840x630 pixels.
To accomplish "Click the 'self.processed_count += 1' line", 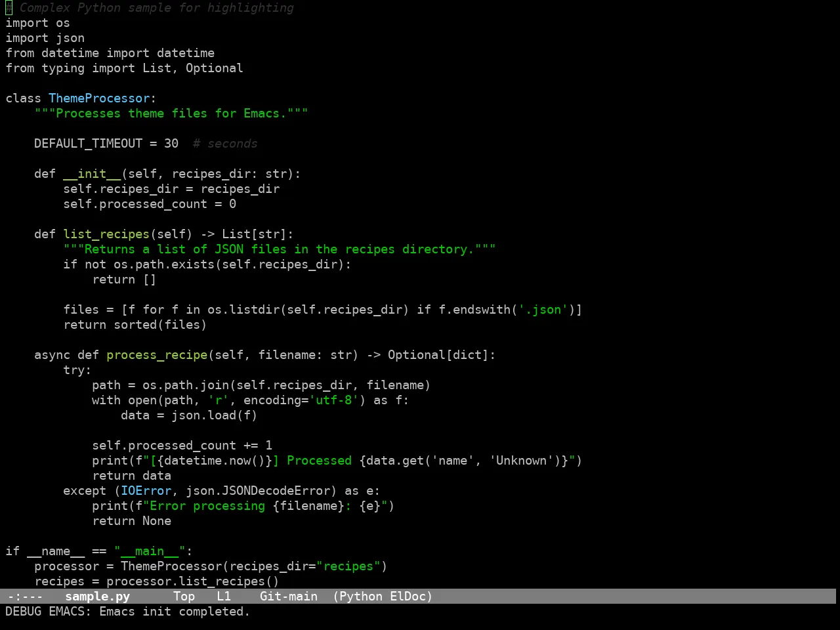I will click(182, 446).
